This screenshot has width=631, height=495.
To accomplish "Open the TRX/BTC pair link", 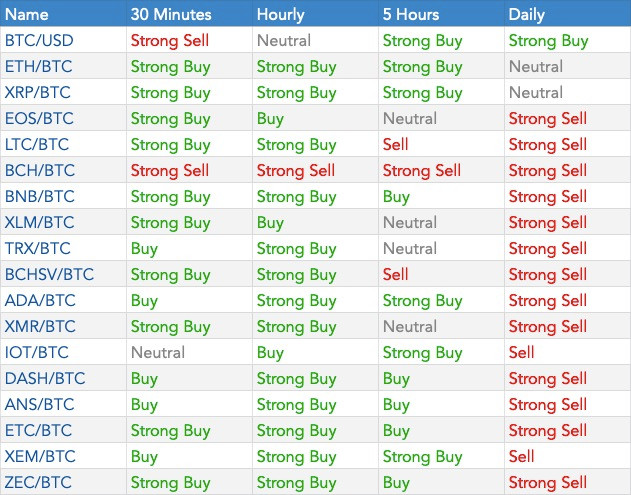I will 38,248.
